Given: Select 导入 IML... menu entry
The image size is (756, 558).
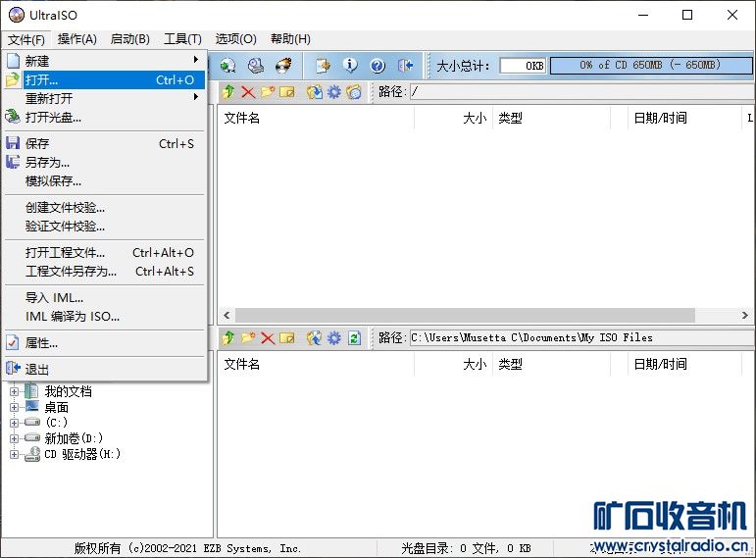Looking at the screenshot, I should 105,297.
